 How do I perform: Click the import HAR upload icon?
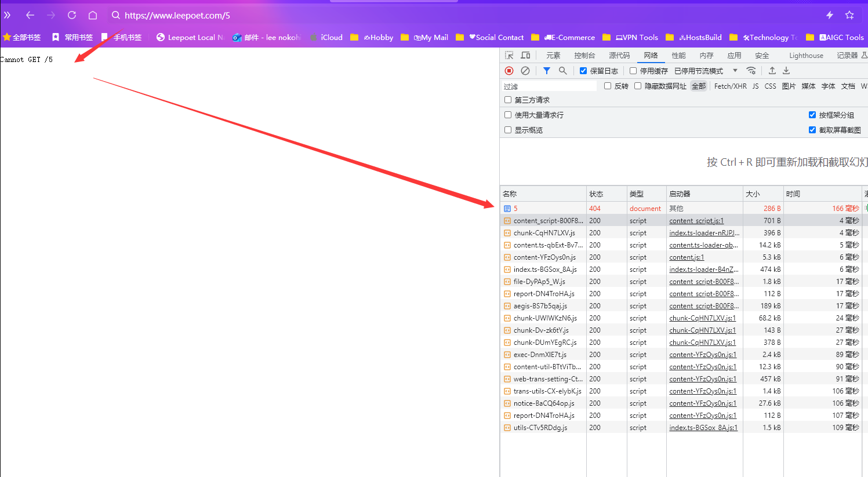772,71
